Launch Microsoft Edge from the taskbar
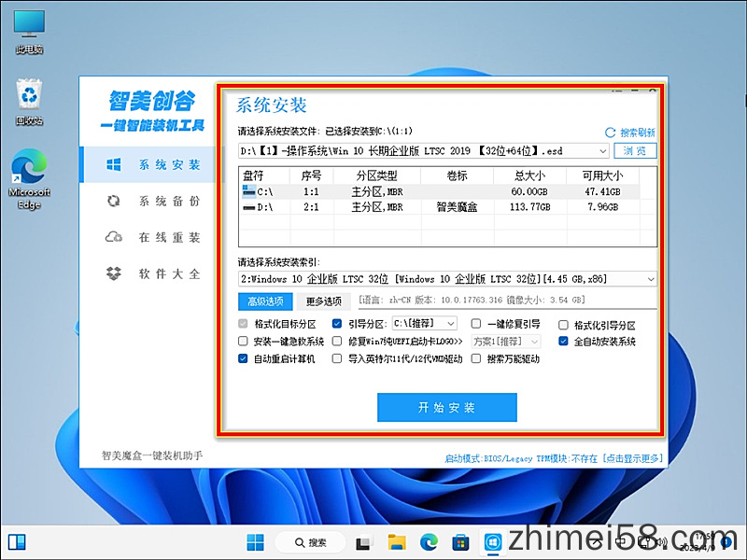 tap(429, 542)
